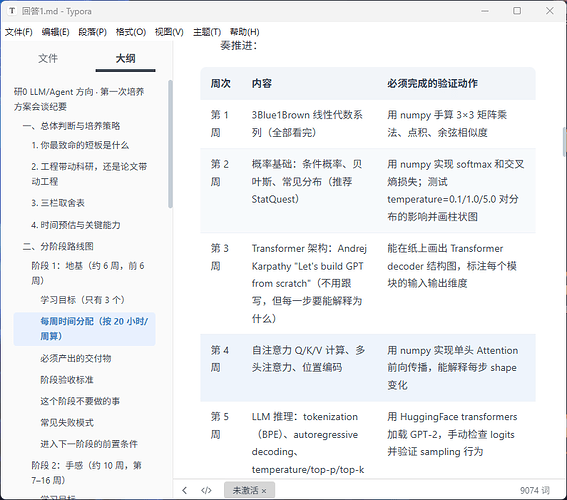Screen dimensions: 567x500
Task: Open the 文件(F) menu
Action: click(18, 32)
